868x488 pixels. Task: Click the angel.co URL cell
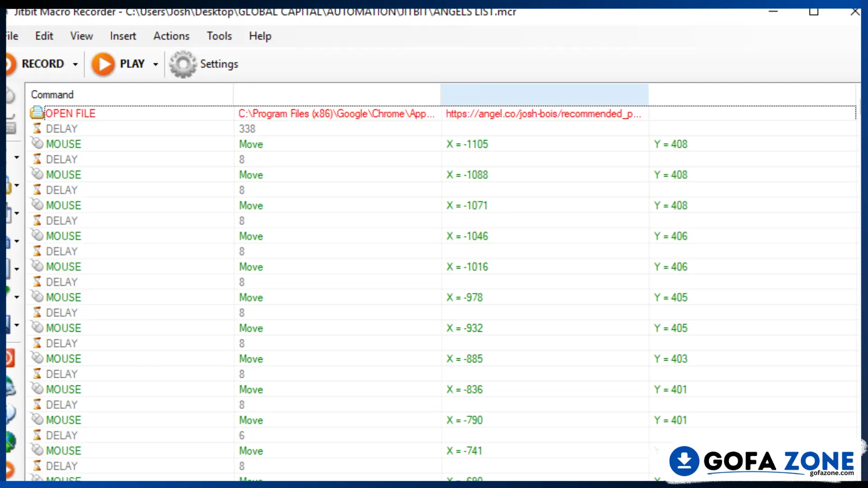pyautogui.click(x=544, y=113)
